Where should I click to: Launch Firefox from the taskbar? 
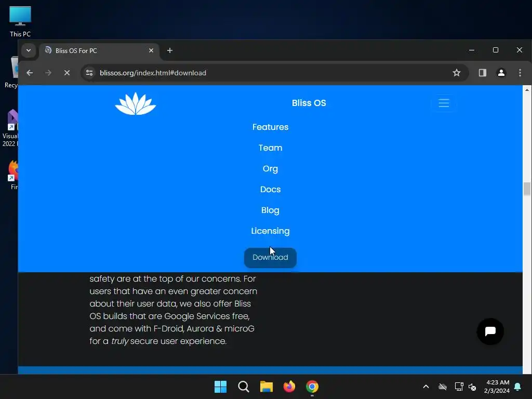tap(289, 387)
